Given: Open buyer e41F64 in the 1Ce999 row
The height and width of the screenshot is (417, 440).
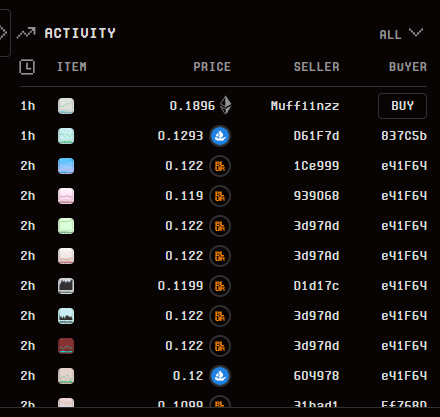Looking at the screenshot, I should [404, 166].
